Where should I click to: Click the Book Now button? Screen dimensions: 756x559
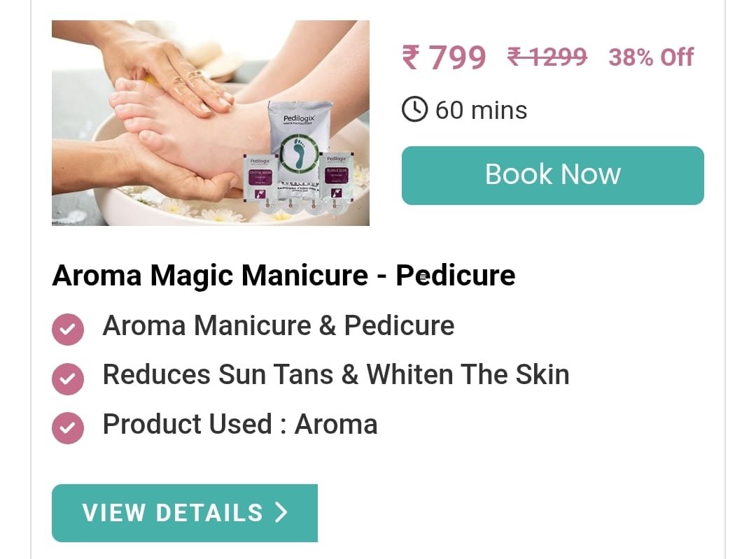point(552,176)
